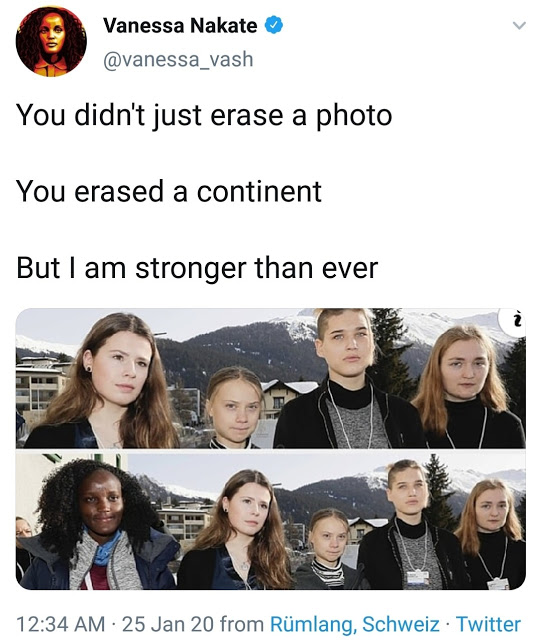Click the striped turtleneck in the uncropped photo
Screen dimensions: 542x640
tap(328, 572)
